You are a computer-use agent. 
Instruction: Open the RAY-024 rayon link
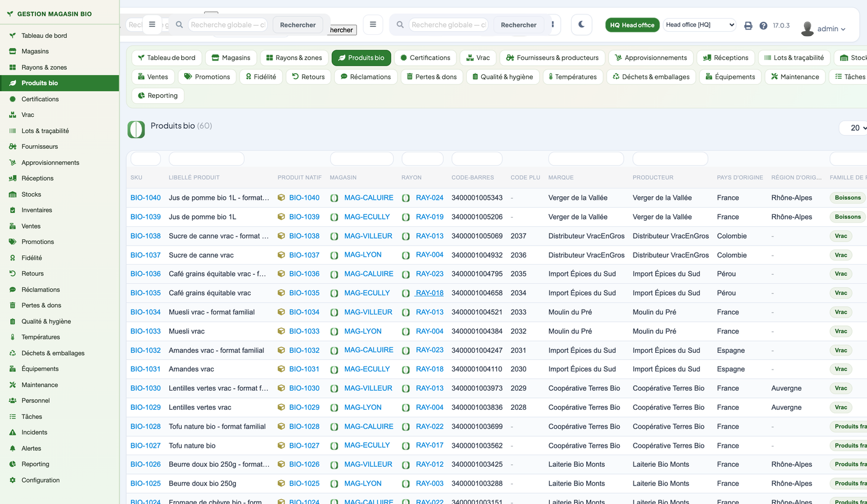(430, 197)
